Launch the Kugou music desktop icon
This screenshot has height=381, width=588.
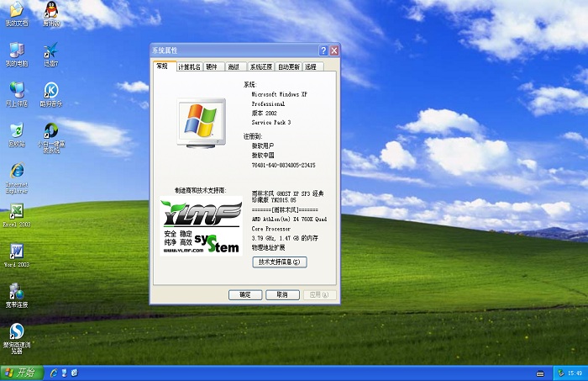(51, 92)
